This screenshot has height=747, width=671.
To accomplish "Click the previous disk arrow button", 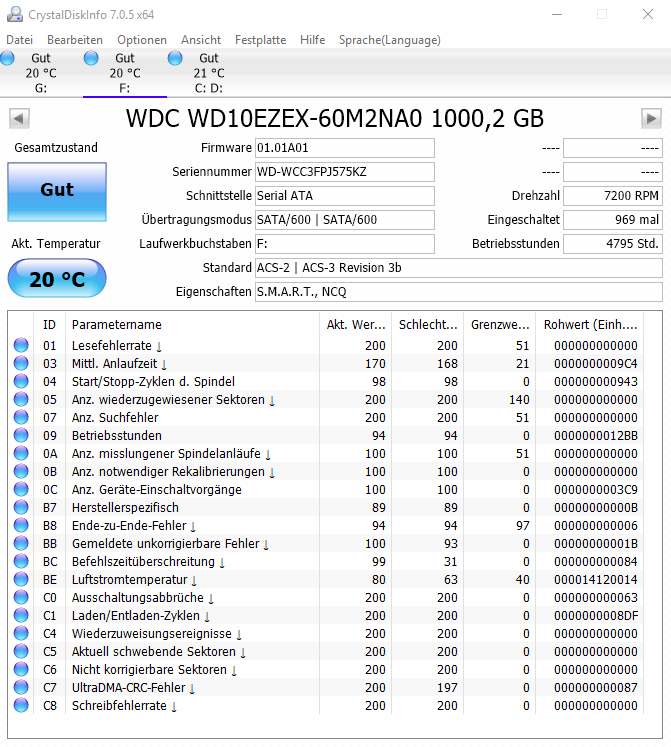I will (20, 118).
